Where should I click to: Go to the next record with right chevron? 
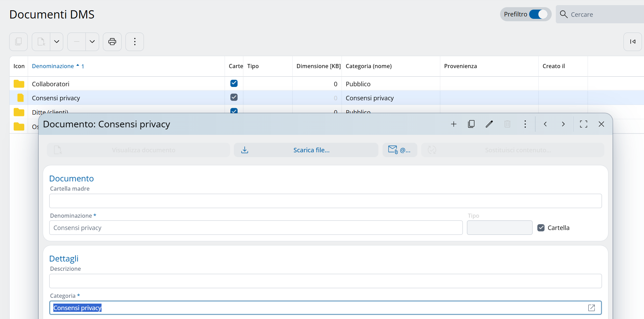click(563, 124)
